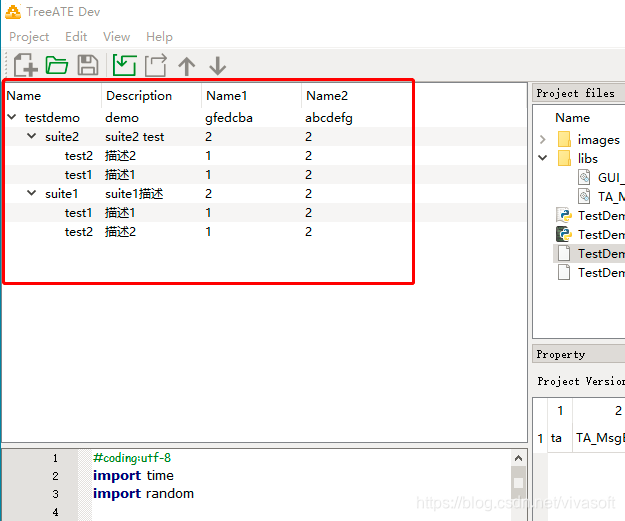This screenshot has width=625, height=521.
Task: Click the images folder icon
Action: coord(564,140)
